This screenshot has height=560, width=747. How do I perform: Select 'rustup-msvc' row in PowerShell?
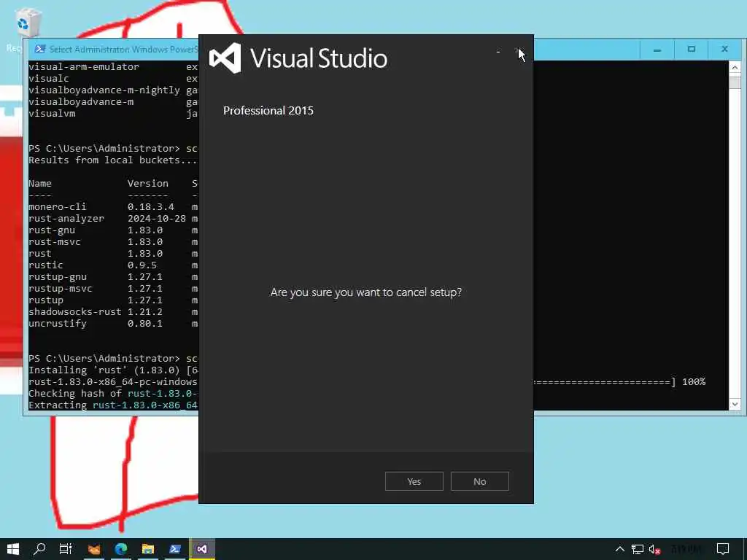[113, 289]
